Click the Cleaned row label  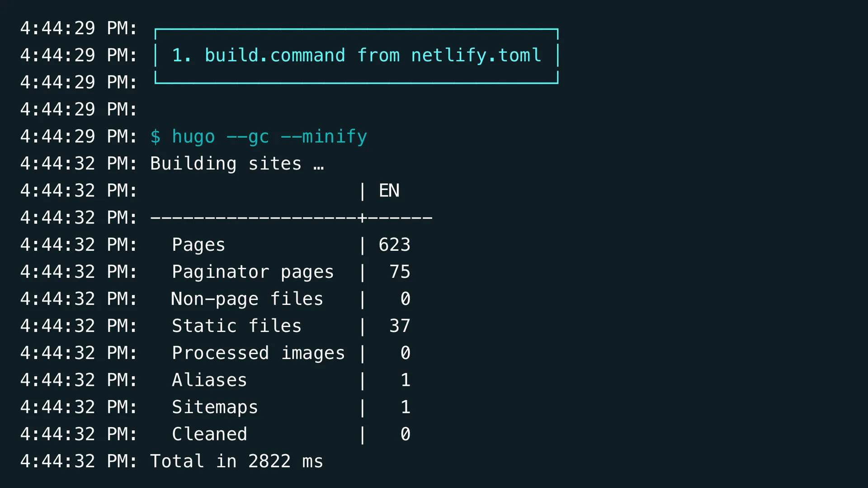pyautogui.click(x=209, y=435)
